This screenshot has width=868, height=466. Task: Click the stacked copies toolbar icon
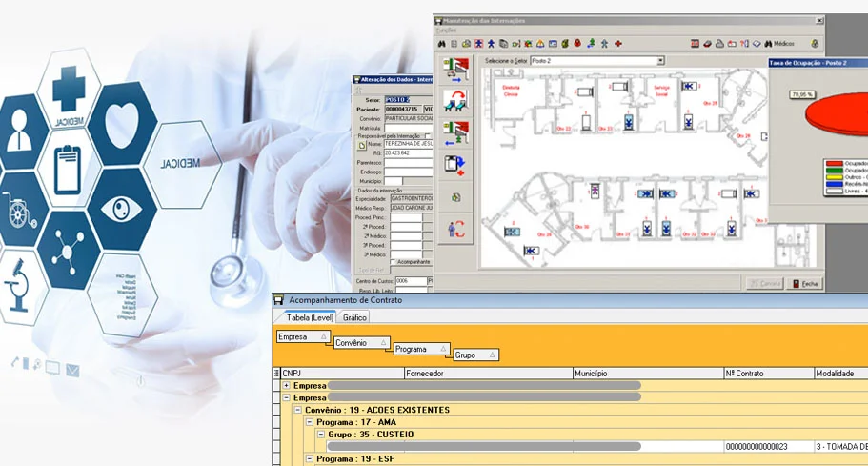pos(503,44)
